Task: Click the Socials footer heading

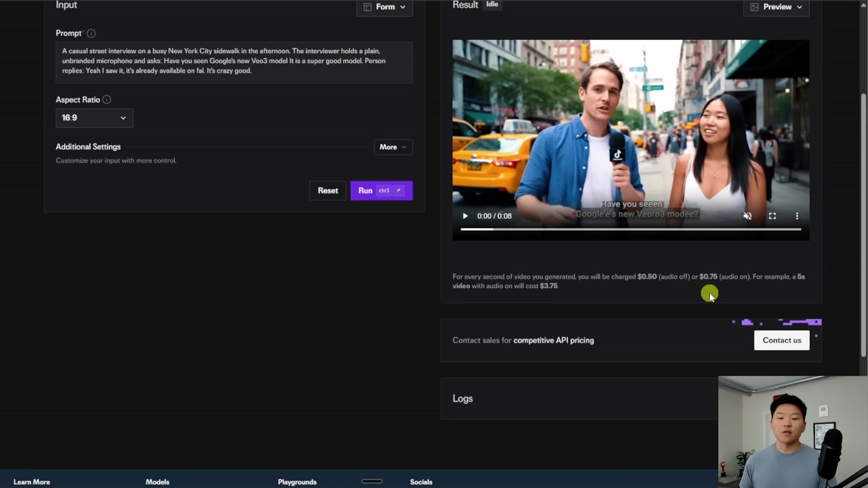Action: 421,482
